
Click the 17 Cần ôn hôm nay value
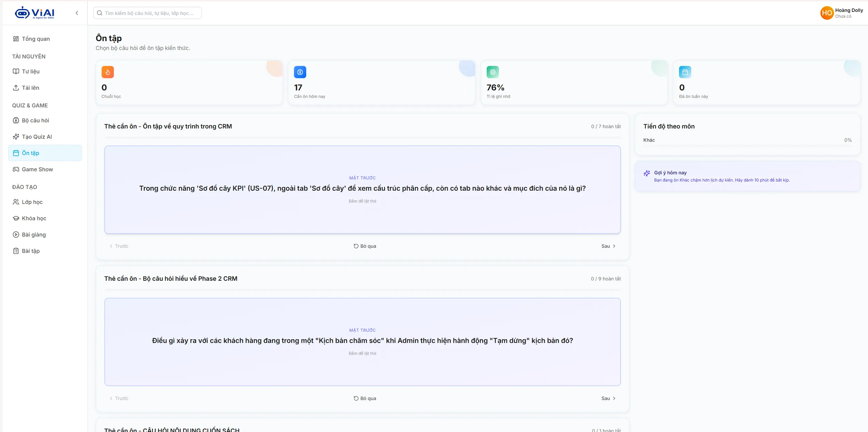pos(298,88)
